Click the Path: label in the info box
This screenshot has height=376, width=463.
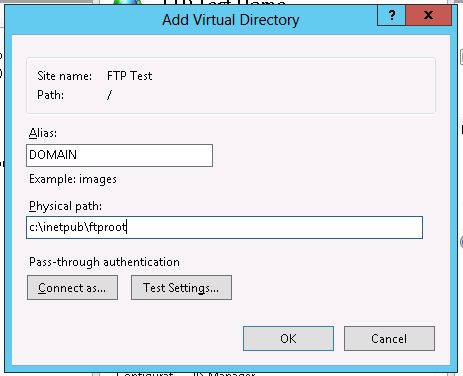50,95
